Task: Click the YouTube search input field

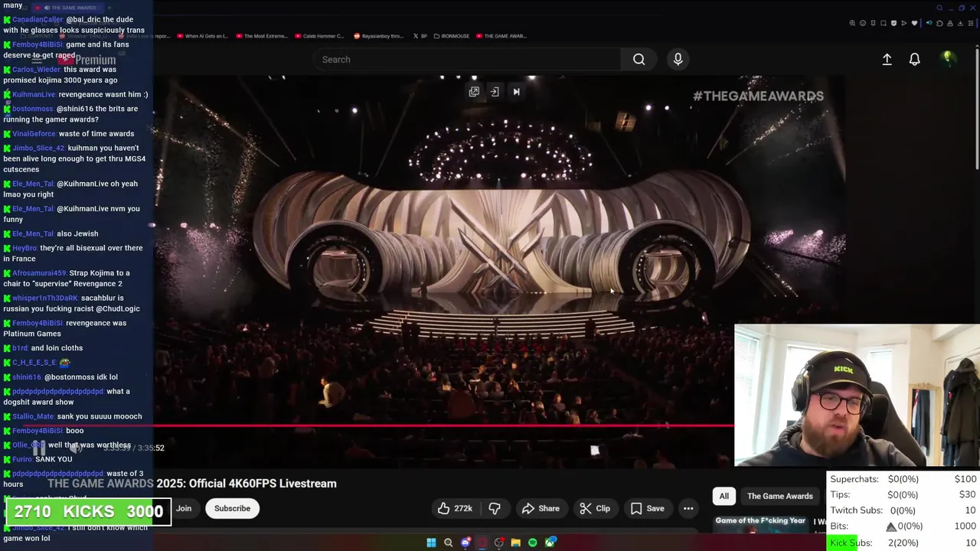Action: [x=467, y=59]
